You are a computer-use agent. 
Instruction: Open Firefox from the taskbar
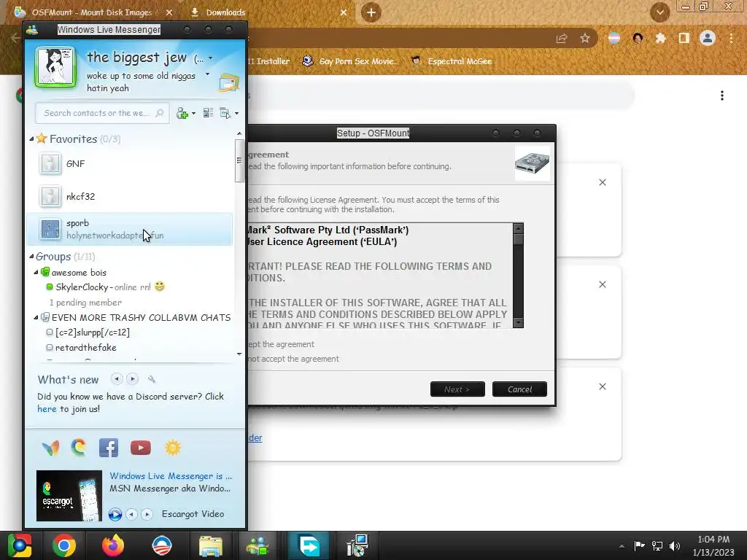113,545
